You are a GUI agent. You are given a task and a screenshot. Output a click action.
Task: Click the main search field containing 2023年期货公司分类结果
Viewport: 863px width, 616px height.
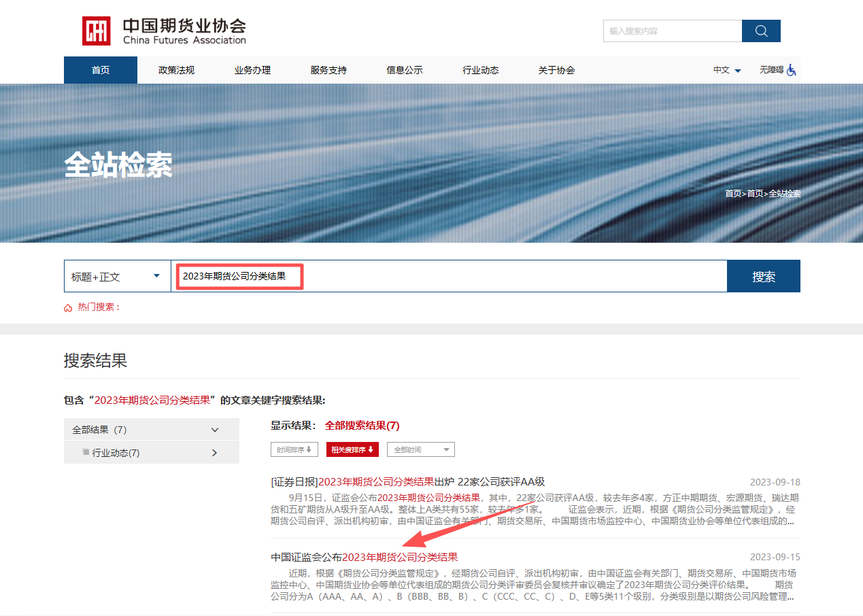pyautogui.click(x=449, y=277)
